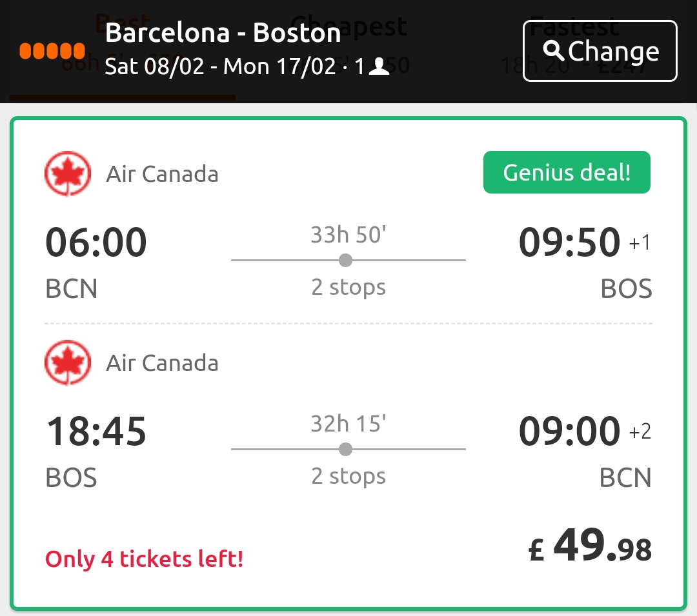Click the outbound 33h 50' duration

point(348,235)
